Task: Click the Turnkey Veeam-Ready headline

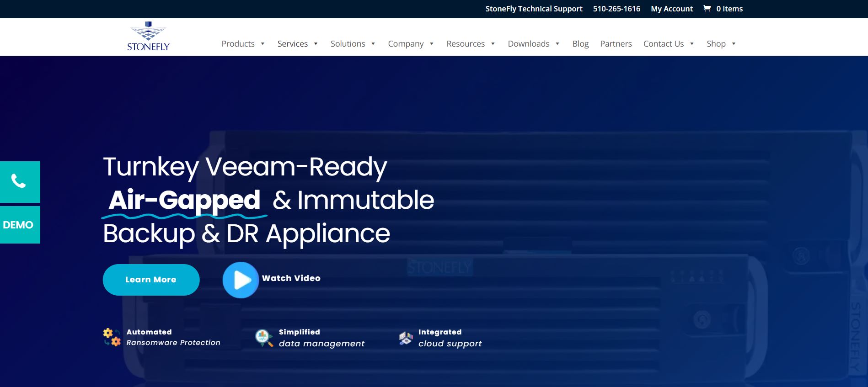Action: coord(245,168)
